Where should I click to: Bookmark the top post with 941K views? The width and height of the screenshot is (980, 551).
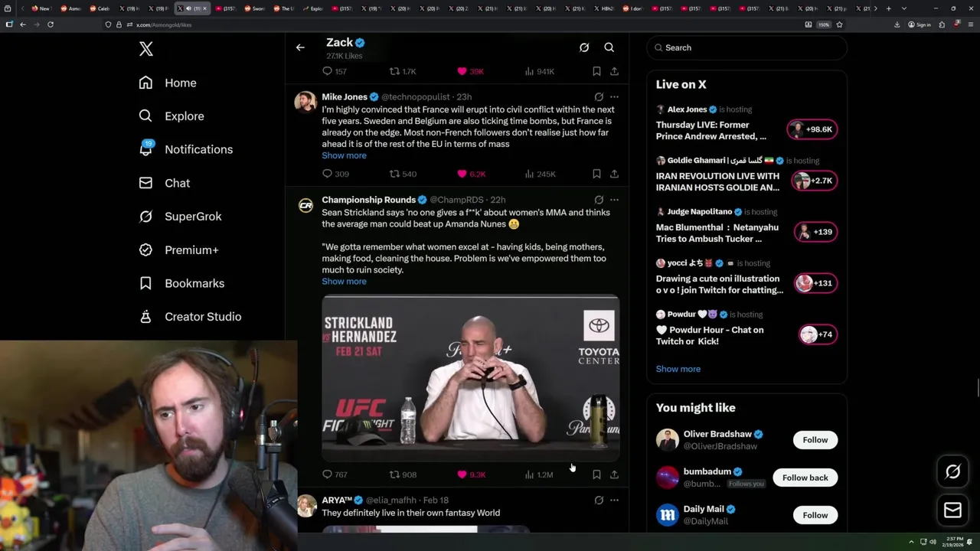pyautogui.click(x=596, y=71)
